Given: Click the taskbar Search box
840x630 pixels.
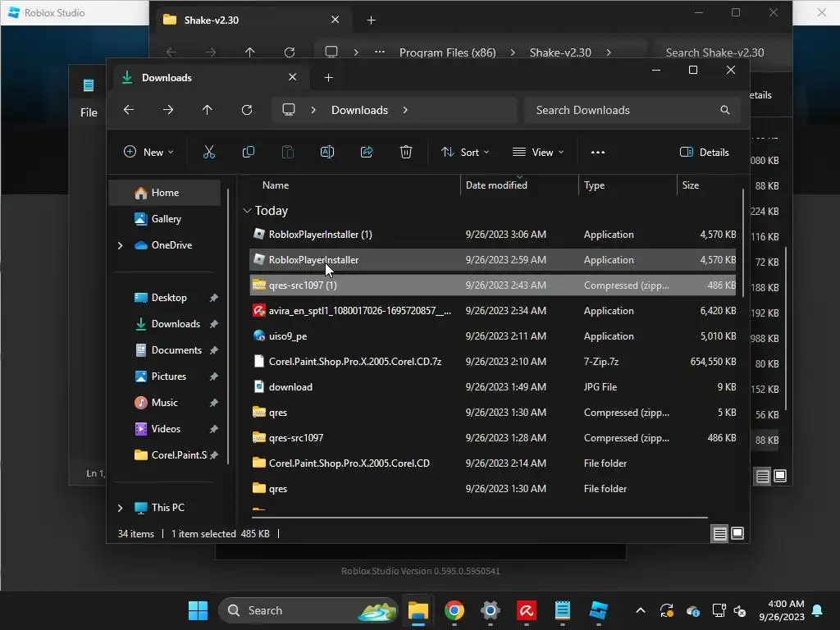Looking at the screenshot, I should pyautogui.click(x=308, y=610).
